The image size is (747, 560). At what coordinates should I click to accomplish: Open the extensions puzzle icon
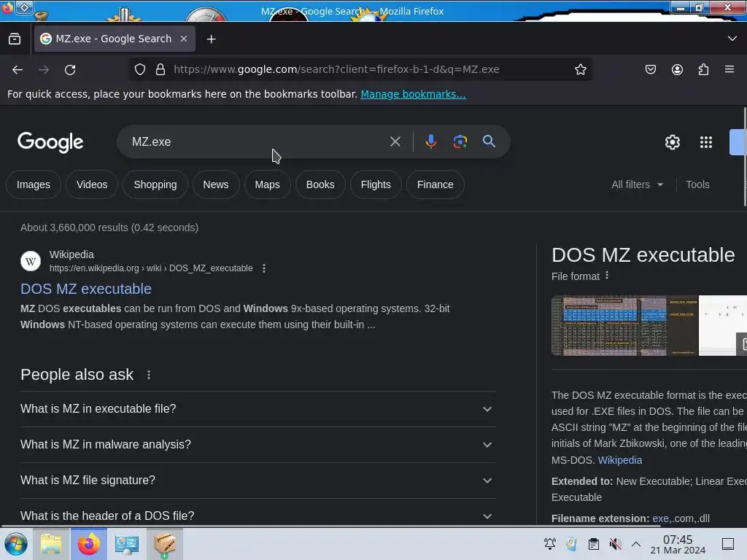[704, 69]
